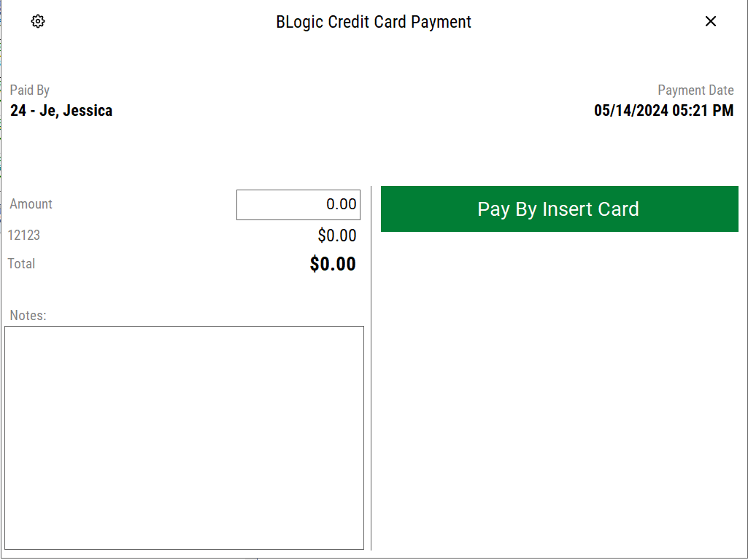Click the BLogic Credit Card Payment title
748x560 pixels.
(374, 22)
